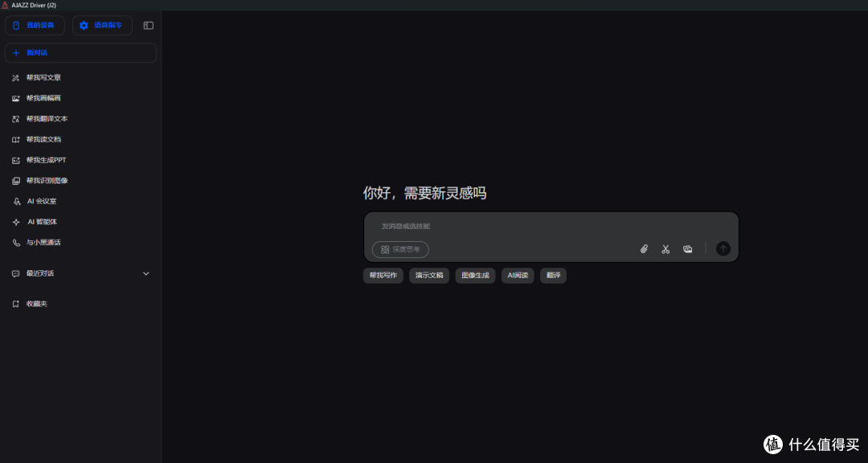Screen dimensions: 868x463
Task: Send the message with the arrow button
Action: point(723,248)
